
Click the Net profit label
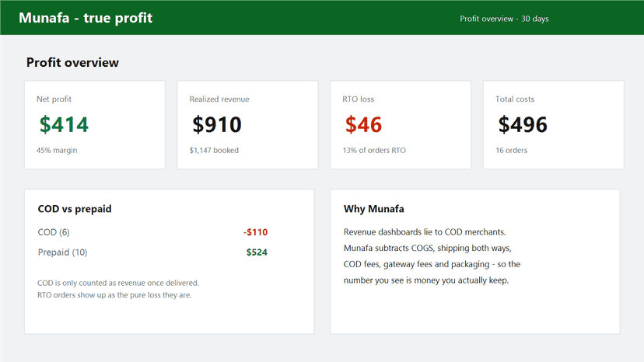(x=54, y=99)
